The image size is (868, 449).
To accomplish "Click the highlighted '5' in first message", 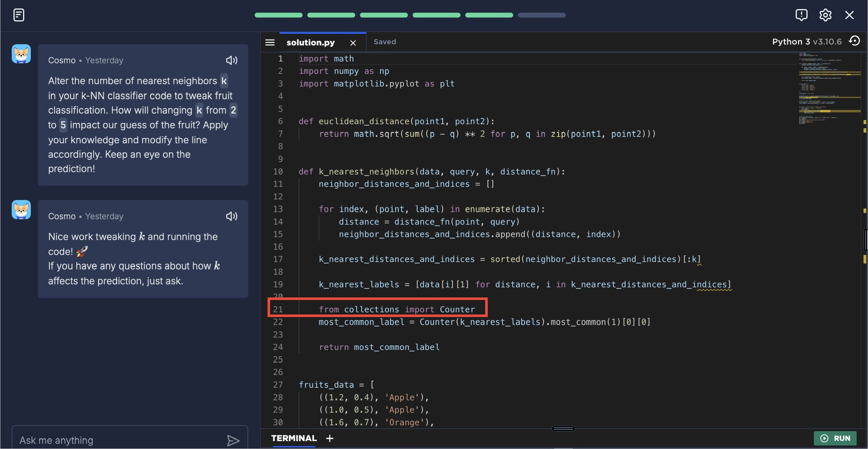I will click(63, 125).
